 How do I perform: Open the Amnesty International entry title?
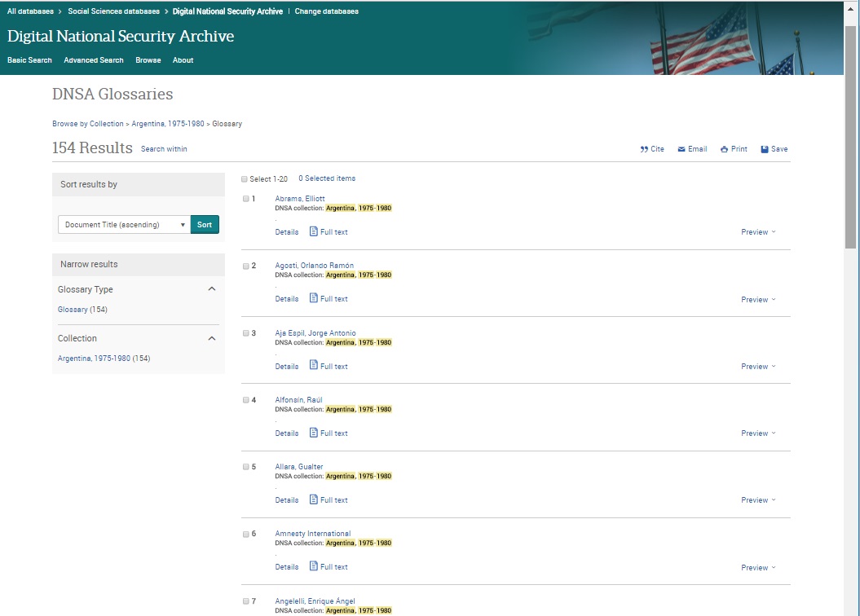(313, 533)
